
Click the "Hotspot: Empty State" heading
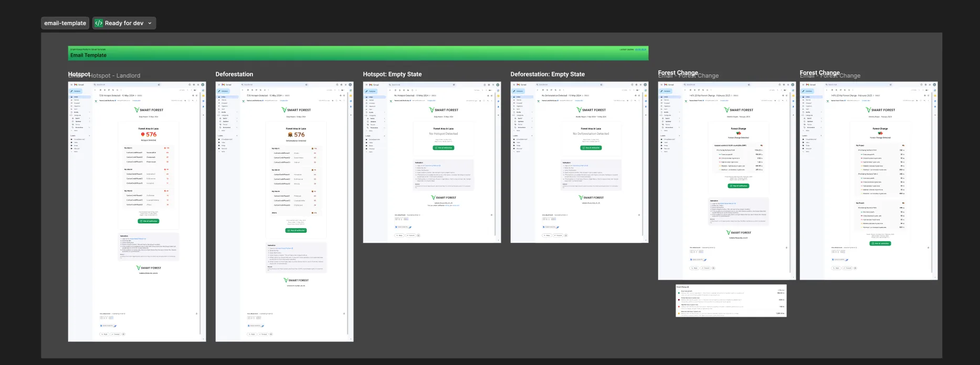[392, 74]
